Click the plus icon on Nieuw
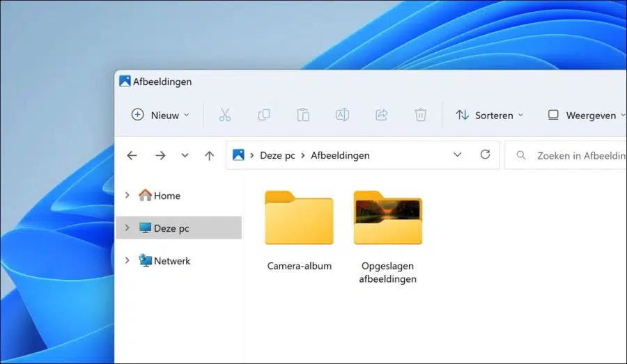Viewport: 627px width, 364px height. click(x=137, y=115)
